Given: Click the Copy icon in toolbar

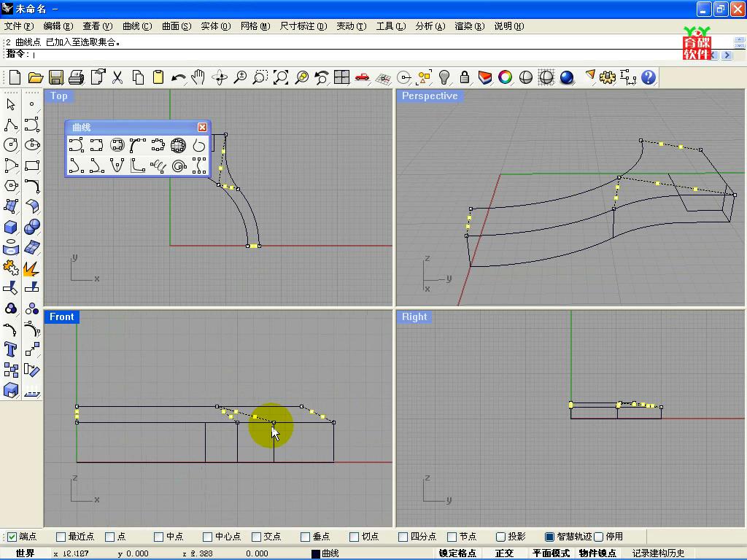Looking at the screenshot, I should [138, 77].
